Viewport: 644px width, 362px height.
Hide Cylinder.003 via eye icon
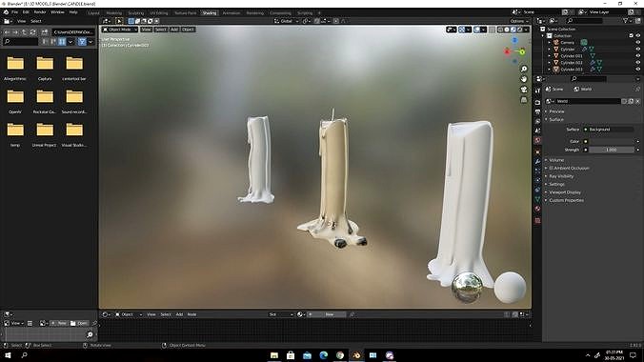[x=638, y=69]
